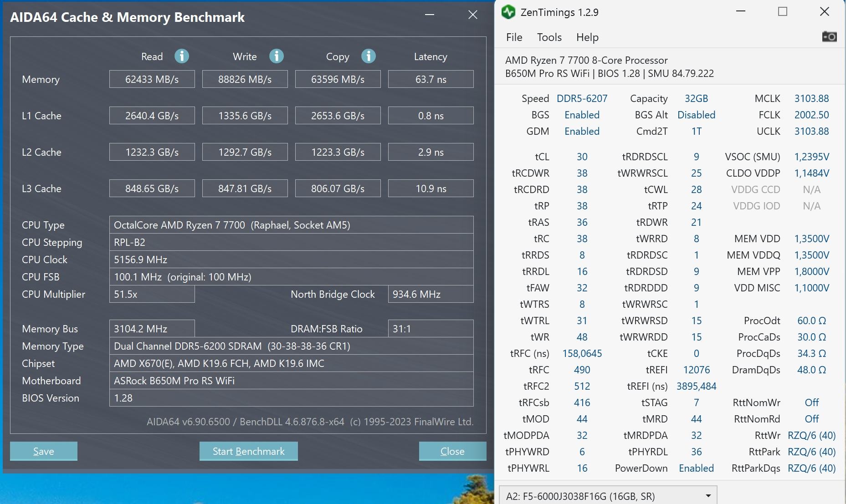Maximize the ZenTimings window
The height and width of the screenshot is (504, 846).
(x=783, y=12)
